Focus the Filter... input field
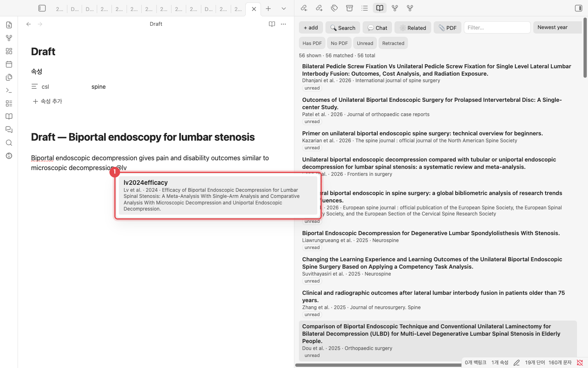The width and height of the screenshot is (588, 368). click(x=497, y=27)
